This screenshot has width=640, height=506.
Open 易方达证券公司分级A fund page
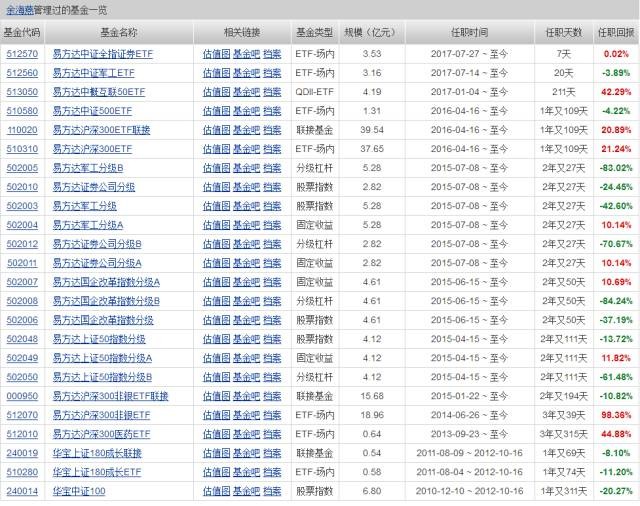(97, 263)
